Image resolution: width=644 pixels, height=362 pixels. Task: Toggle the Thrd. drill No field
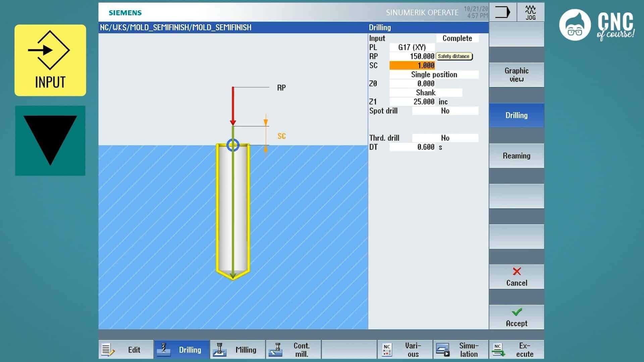coord(445,138)
